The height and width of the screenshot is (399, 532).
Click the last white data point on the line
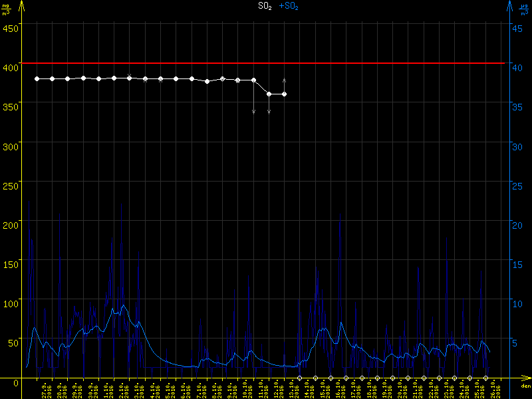[285, 94]
